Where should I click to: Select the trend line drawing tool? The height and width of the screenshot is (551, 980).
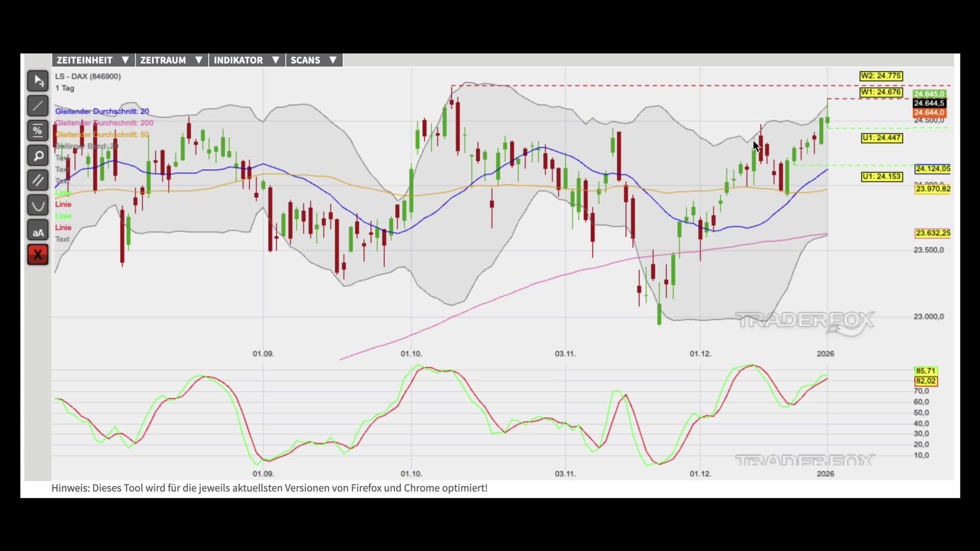[38, 106]
